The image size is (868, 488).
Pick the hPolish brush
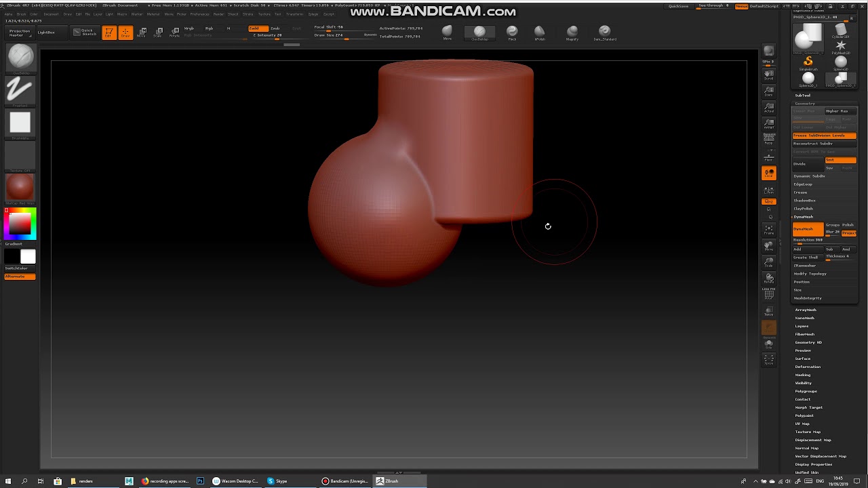click(x=540, y=33)
